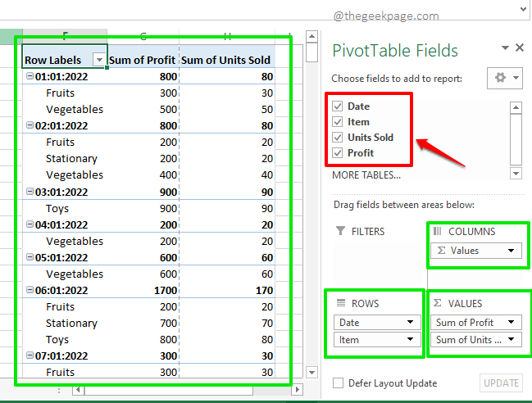The height and width of the screenshot is (403, 532).
Task: Open the PivotTable Fields task pane options arrow
Action: [504, 48]
